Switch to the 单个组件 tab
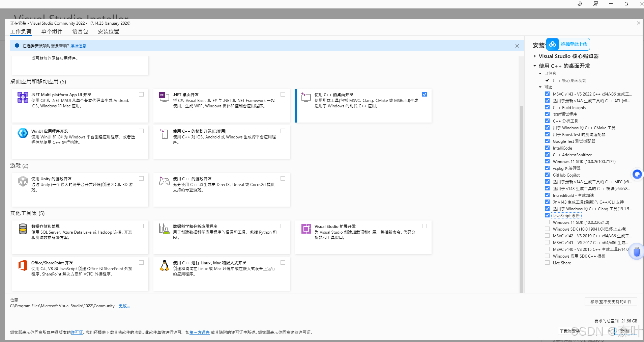Viewport: 644px width, 342px height. click(52, 31)
